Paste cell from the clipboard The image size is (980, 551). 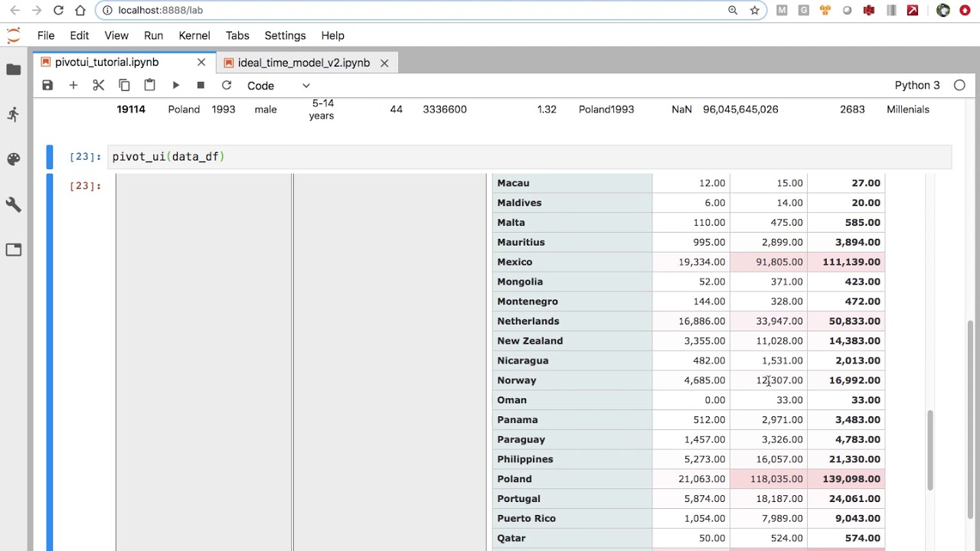coord(150,86)
